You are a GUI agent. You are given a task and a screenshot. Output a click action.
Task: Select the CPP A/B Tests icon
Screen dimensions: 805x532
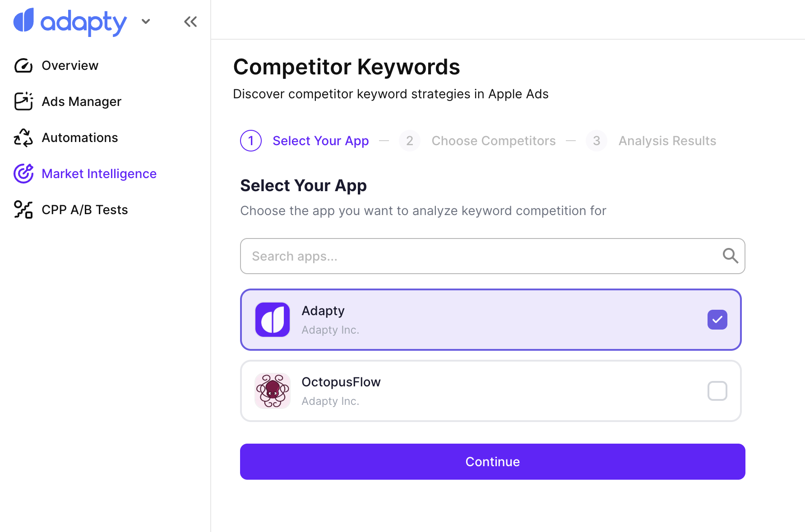[23, 209]
